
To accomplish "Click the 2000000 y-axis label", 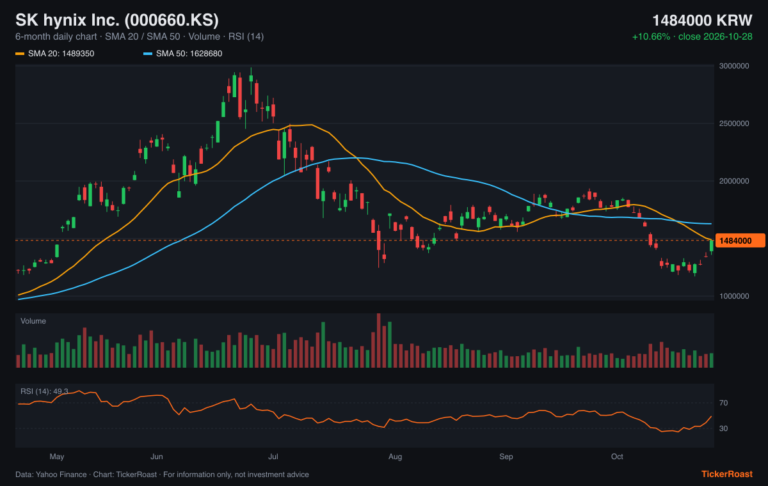I will pyautogui.click(x=734, y=181).
